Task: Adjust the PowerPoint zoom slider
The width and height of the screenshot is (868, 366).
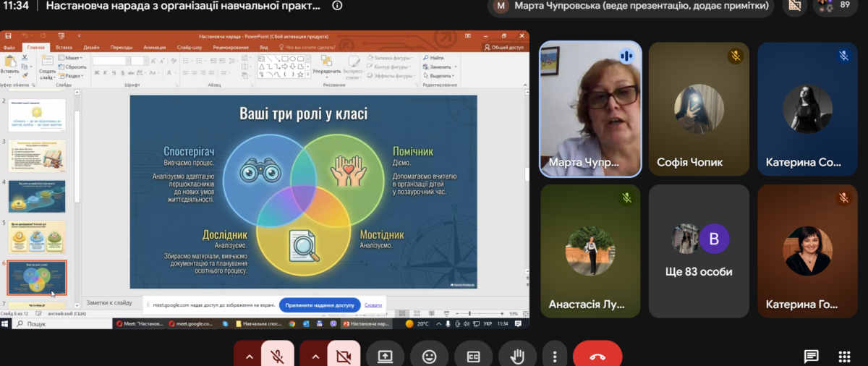Action: (470, 313)
